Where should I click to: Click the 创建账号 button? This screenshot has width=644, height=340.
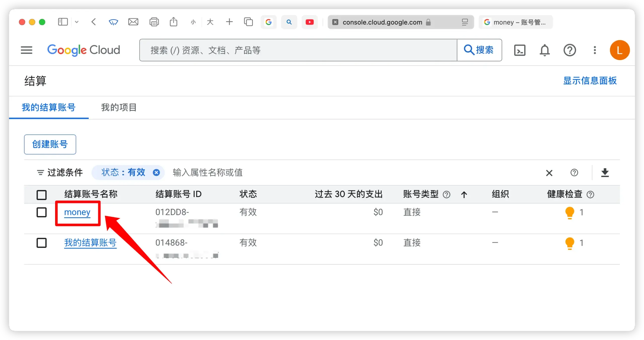point(50,144)
